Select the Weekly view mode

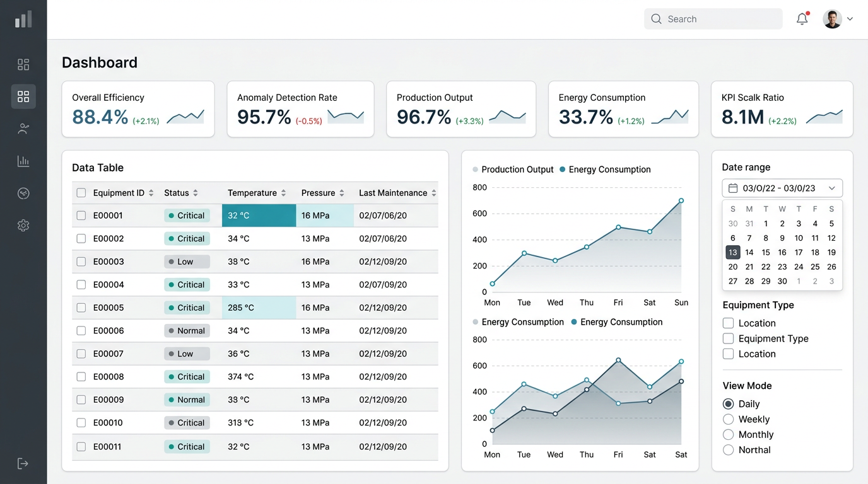(x=728, y=419)
